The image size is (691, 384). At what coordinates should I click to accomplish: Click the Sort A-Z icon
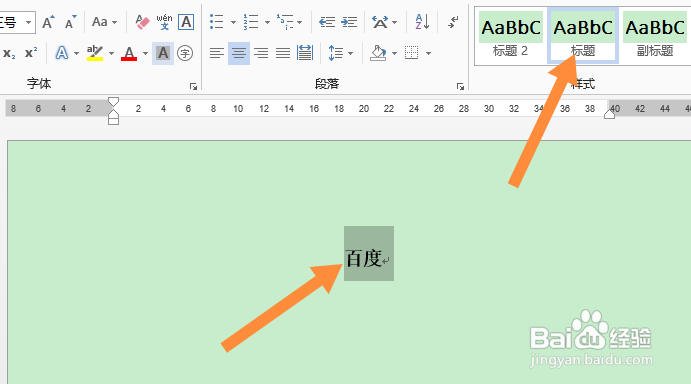pos(422,22)
